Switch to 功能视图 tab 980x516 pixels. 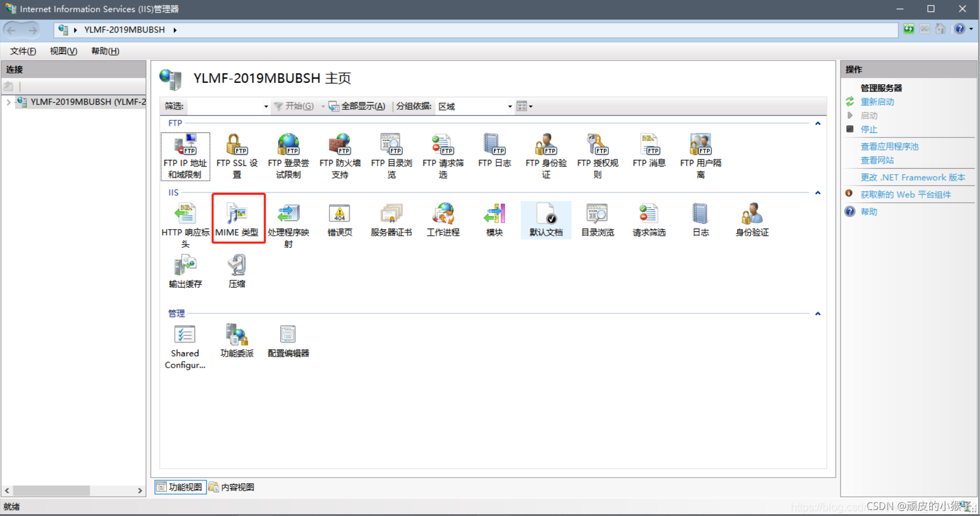[180, 487]
